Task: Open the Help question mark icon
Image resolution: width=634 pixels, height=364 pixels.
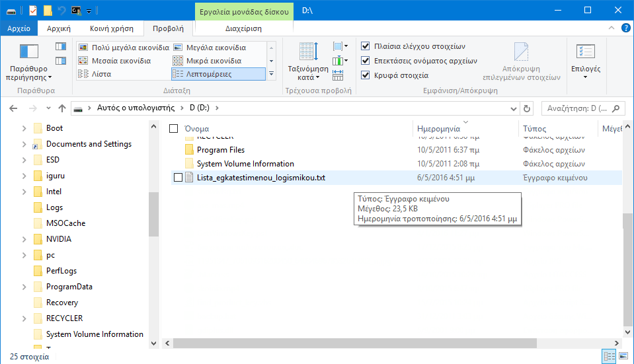Action: tap(623, 28)
